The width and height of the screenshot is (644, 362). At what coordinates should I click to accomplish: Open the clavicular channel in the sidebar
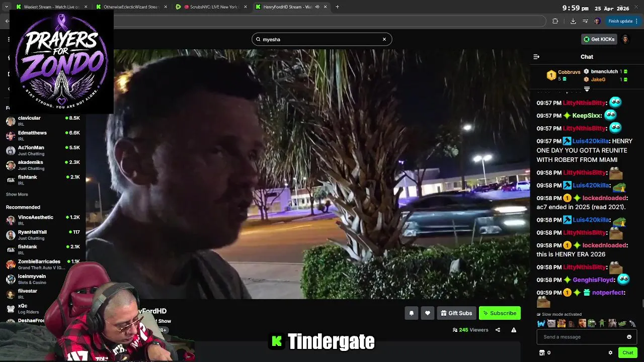click(x=43, y=121)
